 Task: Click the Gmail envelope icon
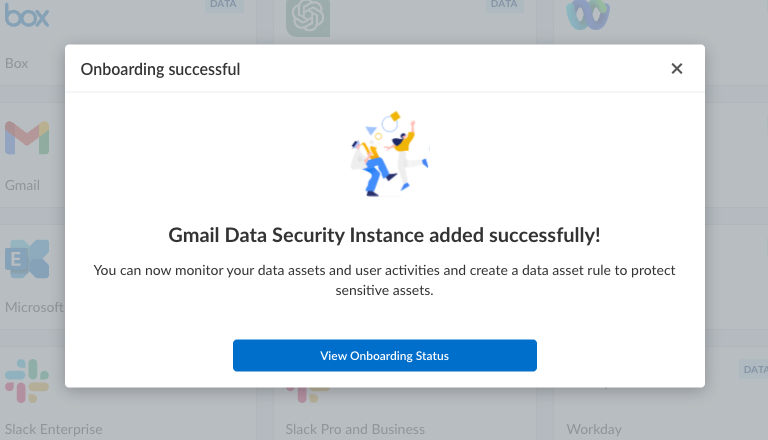pos(27,138)
